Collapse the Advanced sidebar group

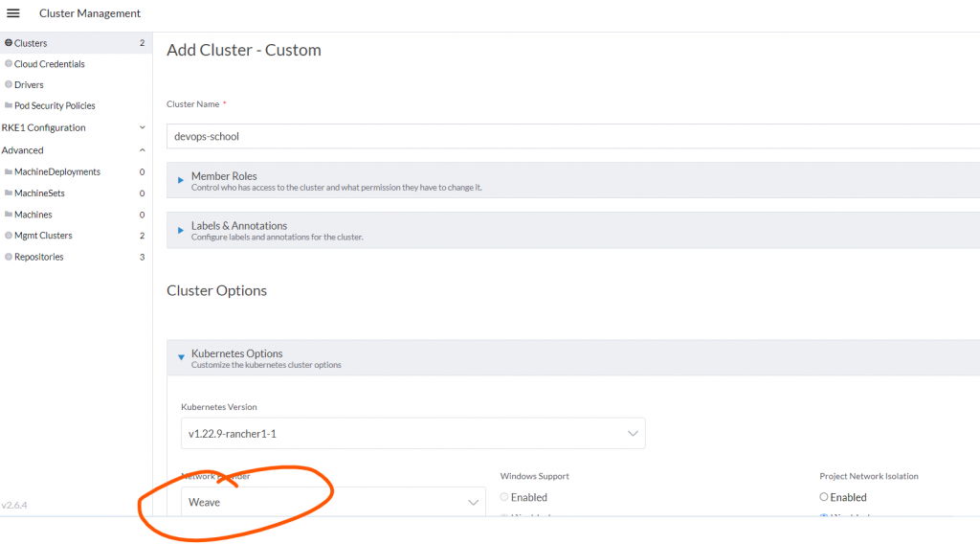click(x=143, y=150)
